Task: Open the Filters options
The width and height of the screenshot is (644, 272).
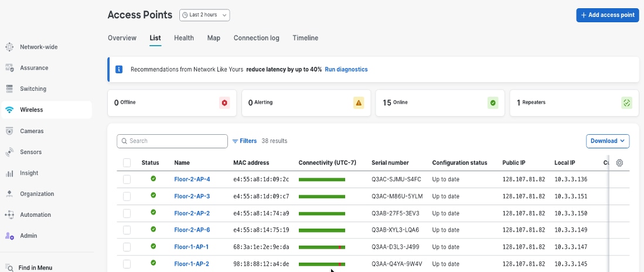Action: pos(244,141)
